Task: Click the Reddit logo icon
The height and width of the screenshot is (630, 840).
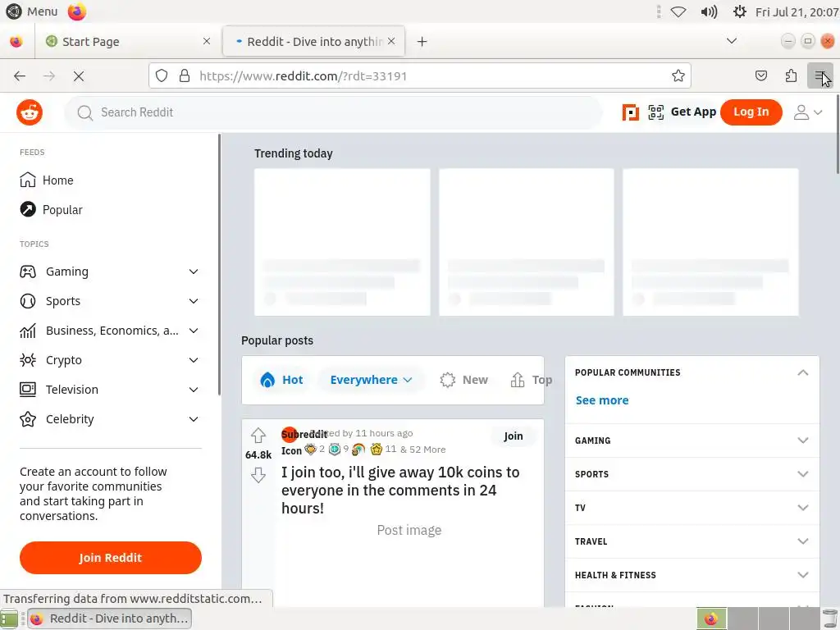Action: [30, 112]
